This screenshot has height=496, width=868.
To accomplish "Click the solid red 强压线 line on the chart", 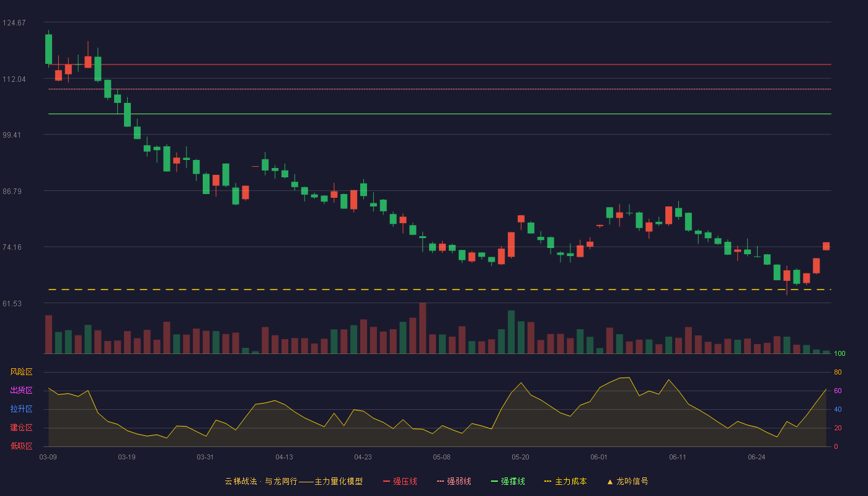I will click(x=440, y=64).
